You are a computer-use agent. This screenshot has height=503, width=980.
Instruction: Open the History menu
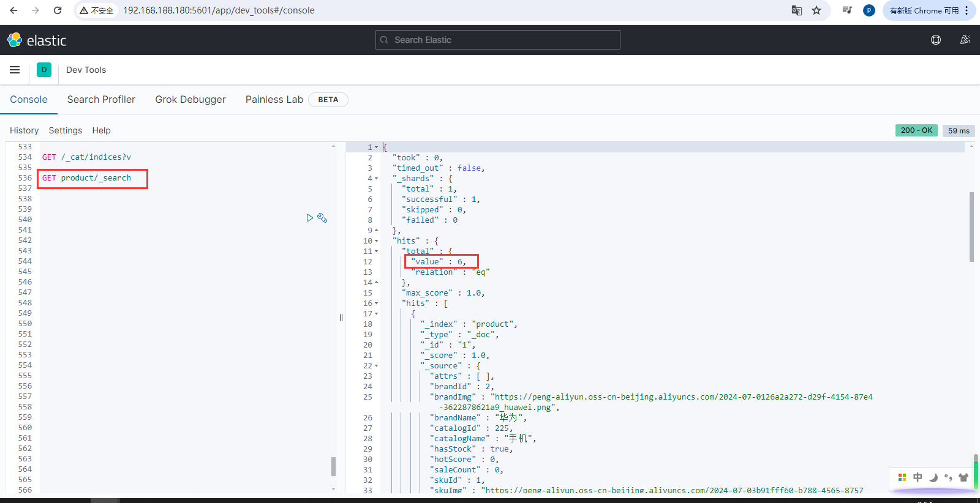(24, 130)
